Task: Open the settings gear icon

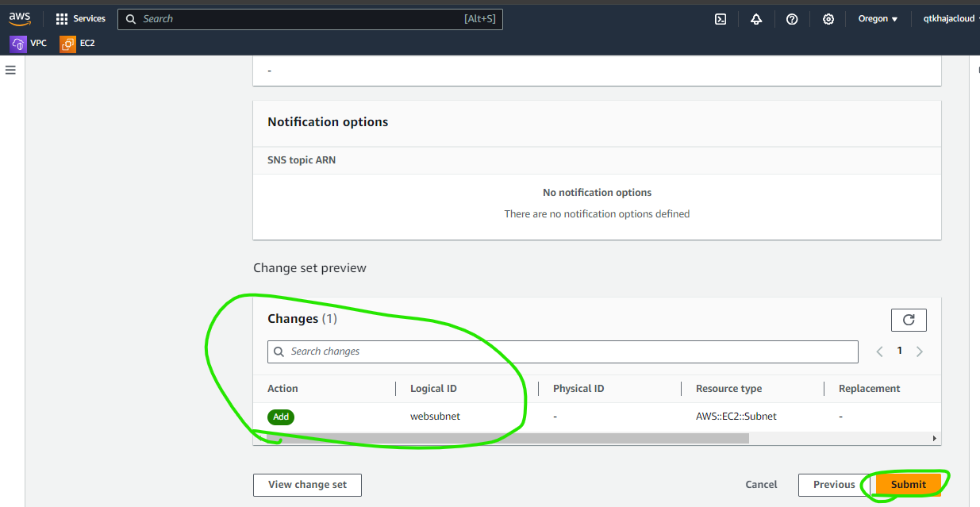Action: click(828, 19)
